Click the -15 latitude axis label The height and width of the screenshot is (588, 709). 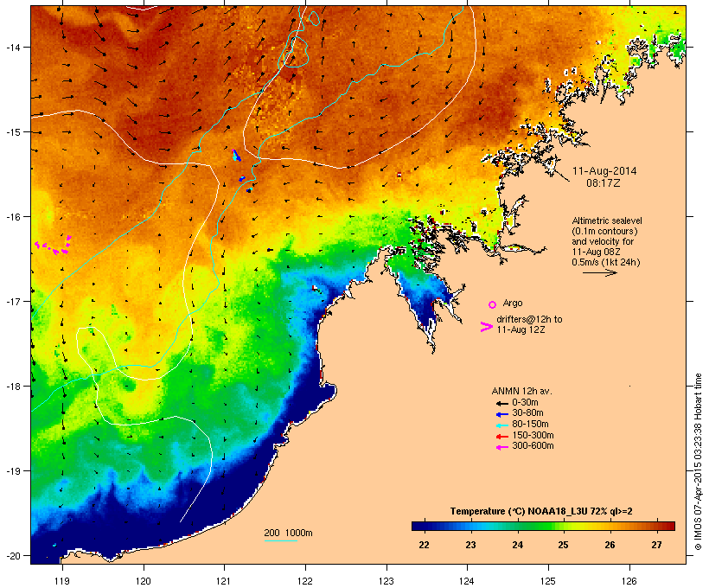click(x=12, y=132)
